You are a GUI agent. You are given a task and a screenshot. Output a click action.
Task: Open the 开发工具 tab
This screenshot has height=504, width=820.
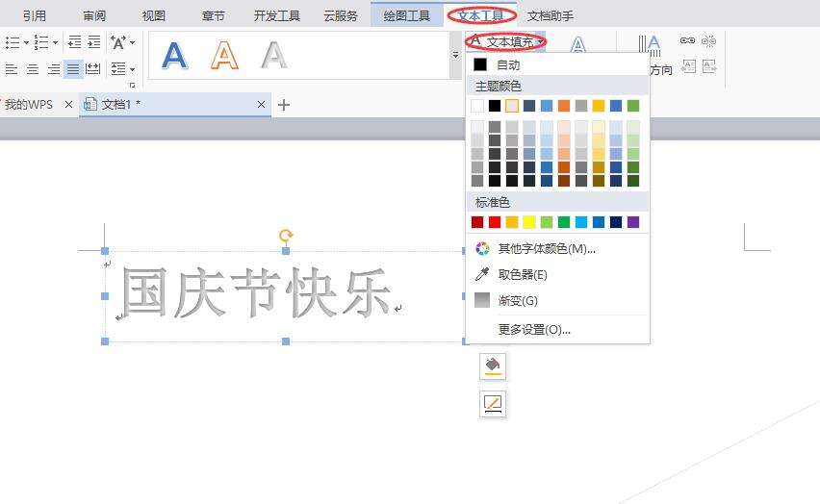277,15
